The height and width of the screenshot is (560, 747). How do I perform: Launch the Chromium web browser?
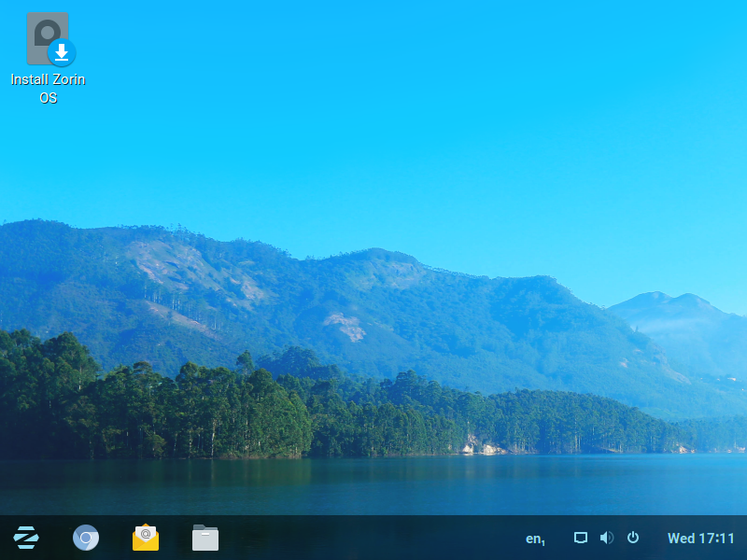click(86, 538)
